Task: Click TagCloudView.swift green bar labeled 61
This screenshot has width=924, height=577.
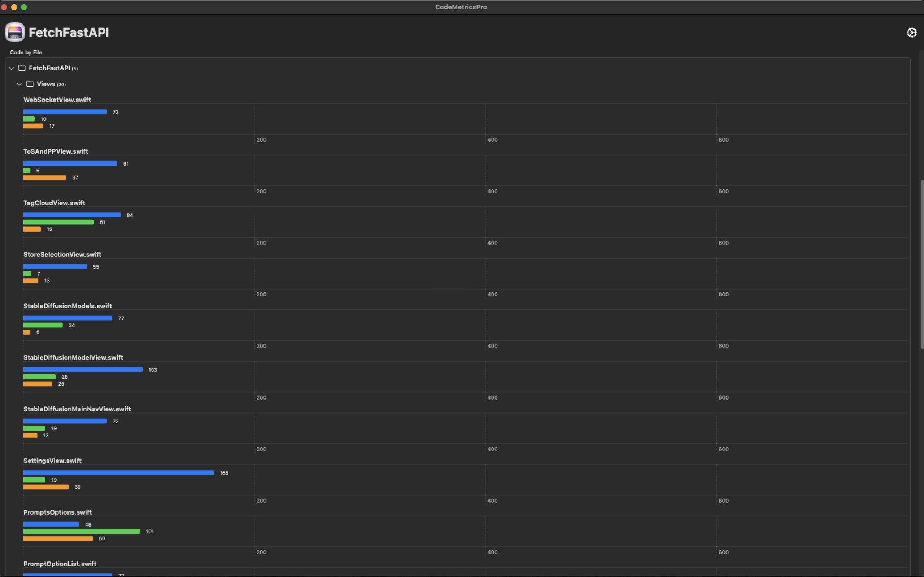Action: pyautogui.click(x=58, y=222)
